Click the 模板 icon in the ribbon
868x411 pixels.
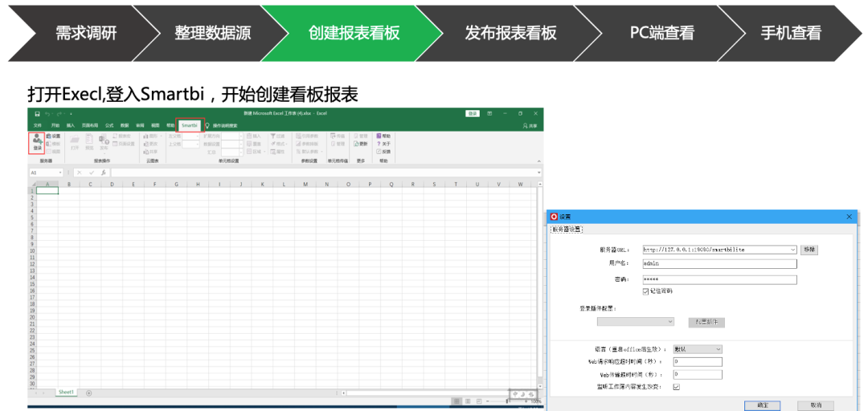(54, 144)
